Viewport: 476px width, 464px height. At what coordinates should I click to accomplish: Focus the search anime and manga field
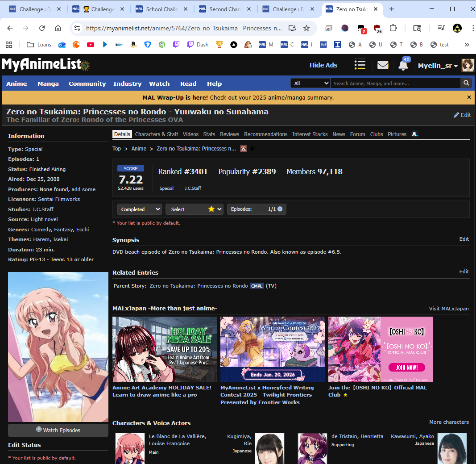(x=396, y=83)
